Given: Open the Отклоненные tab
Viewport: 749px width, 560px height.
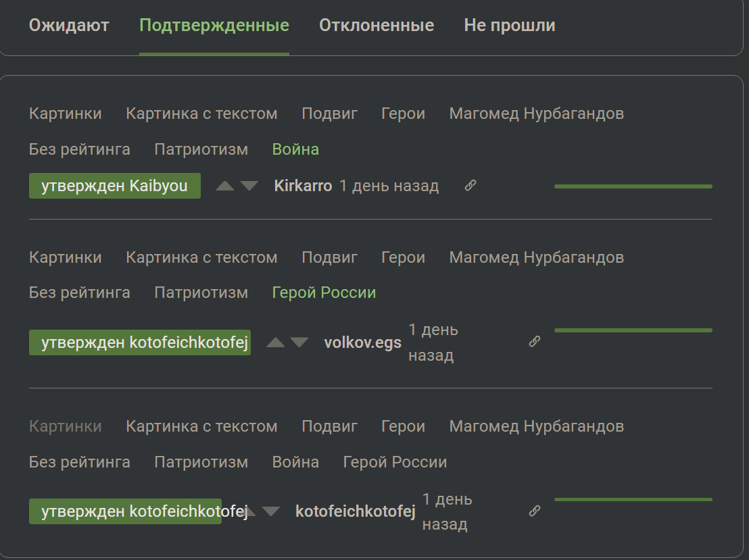Looking at the screenshot, I should 377,26.
